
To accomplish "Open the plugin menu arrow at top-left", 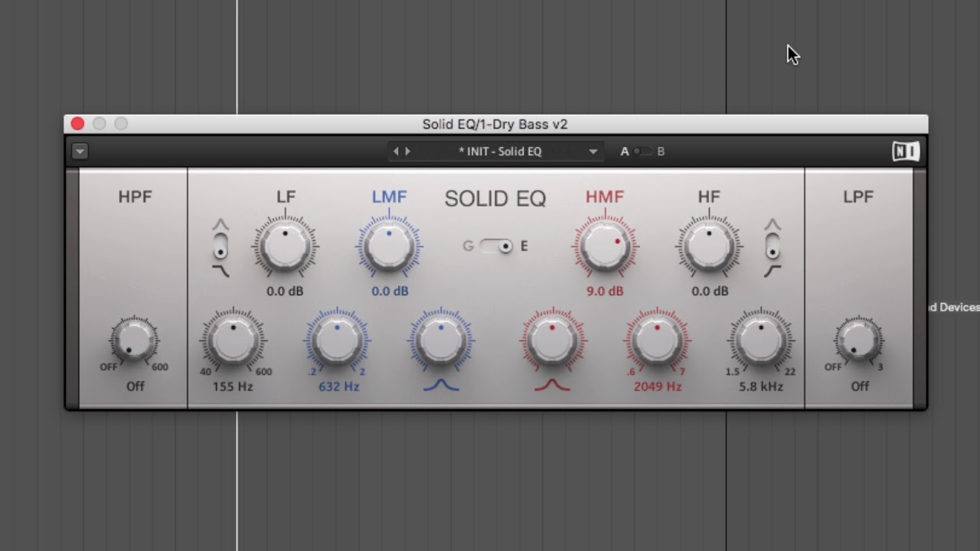I will coord(80,152).
